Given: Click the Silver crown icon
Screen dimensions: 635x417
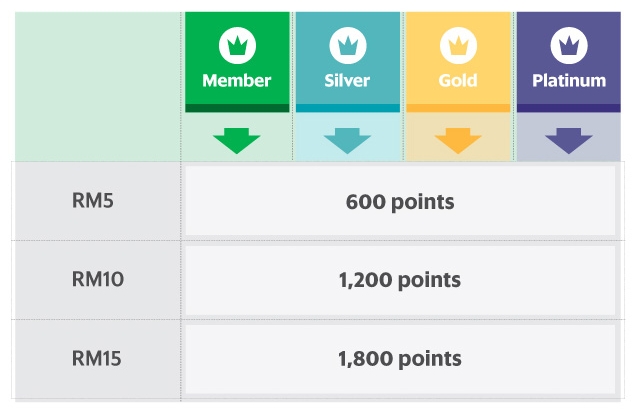Looking at the screenshot, I should point(347,44).
